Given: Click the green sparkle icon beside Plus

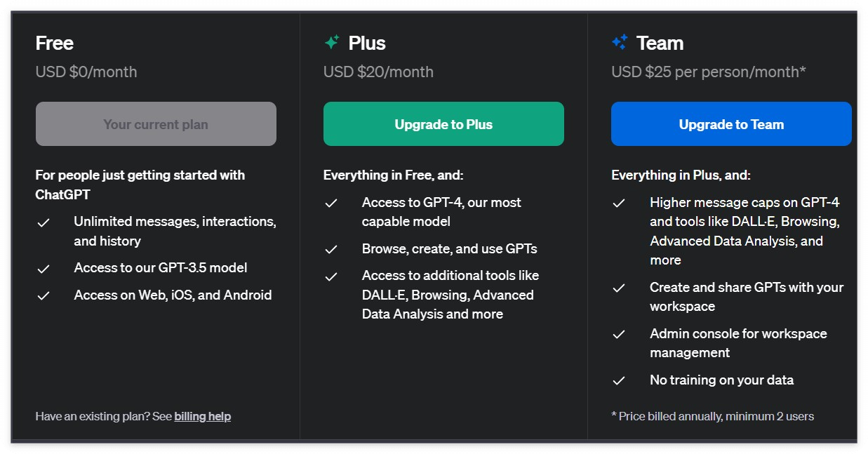Looking at the screenshot, I should pyautogui.click(x=332, y=43).
